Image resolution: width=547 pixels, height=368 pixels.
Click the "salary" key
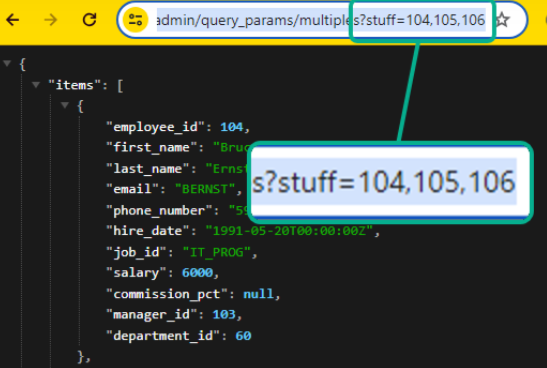[136, 273]
